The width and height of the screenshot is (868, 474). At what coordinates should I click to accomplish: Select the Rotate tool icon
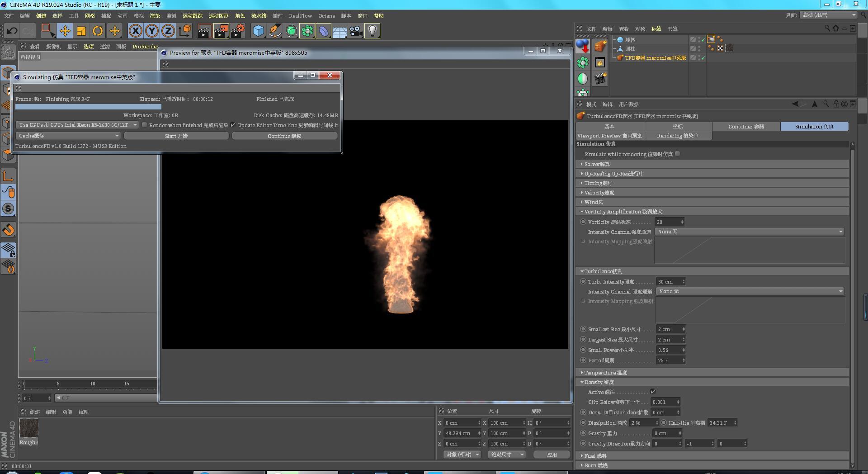[98, 31]
